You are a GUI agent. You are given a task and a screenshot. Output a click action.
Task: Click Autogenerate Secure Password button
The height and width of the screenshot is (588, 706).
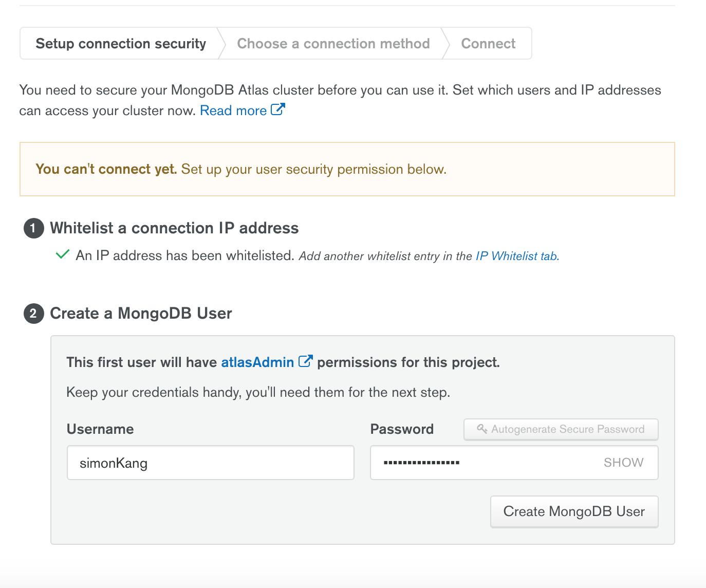point(561,429)
